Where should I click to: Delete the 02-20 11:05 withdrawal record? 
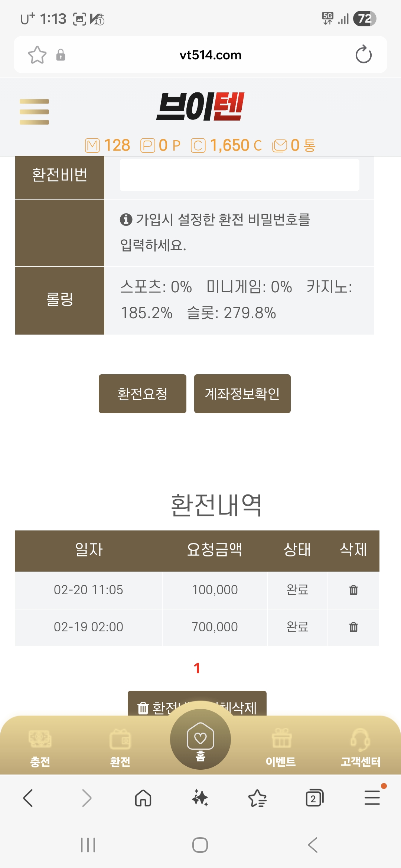[353, 590]
